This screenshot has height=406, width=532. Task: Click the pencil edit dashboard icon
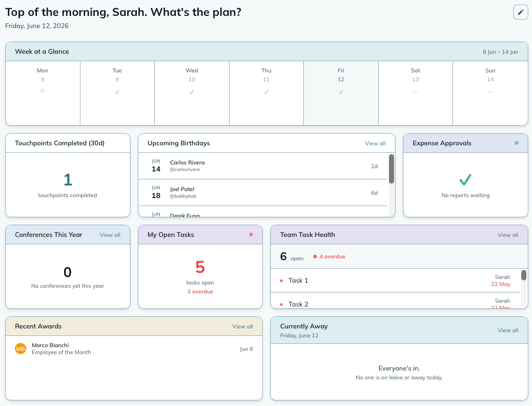tap(520, 12)
